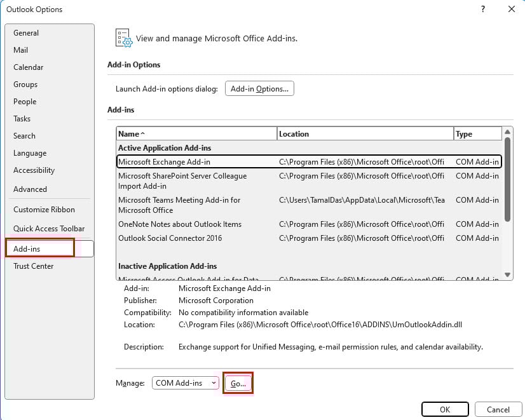Click the Active Application Add-ins heading

coord(165,147)
